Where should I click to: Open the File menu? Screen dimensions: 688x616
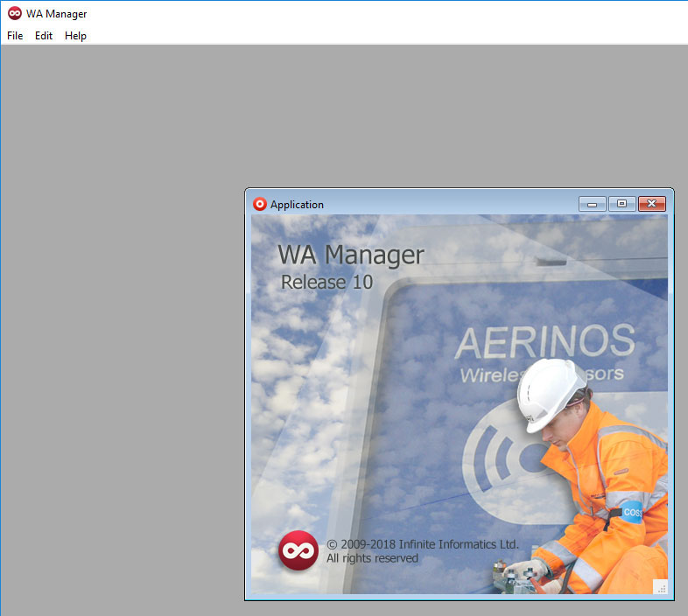point(15,36)
